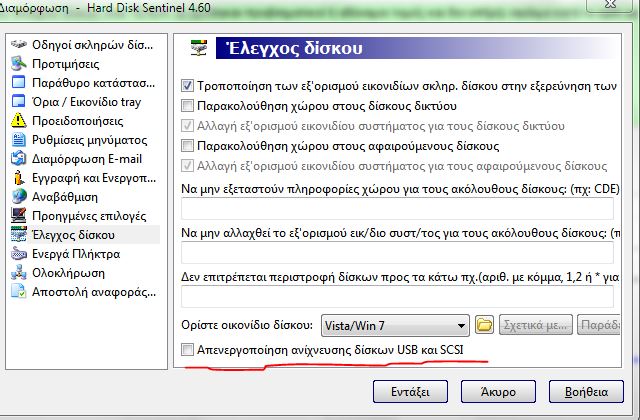The width and height of the screenshot is (640, 420).
Task: Select Αναβάθμιση entry
Action: pyautogui.click(x=65, y=197)
